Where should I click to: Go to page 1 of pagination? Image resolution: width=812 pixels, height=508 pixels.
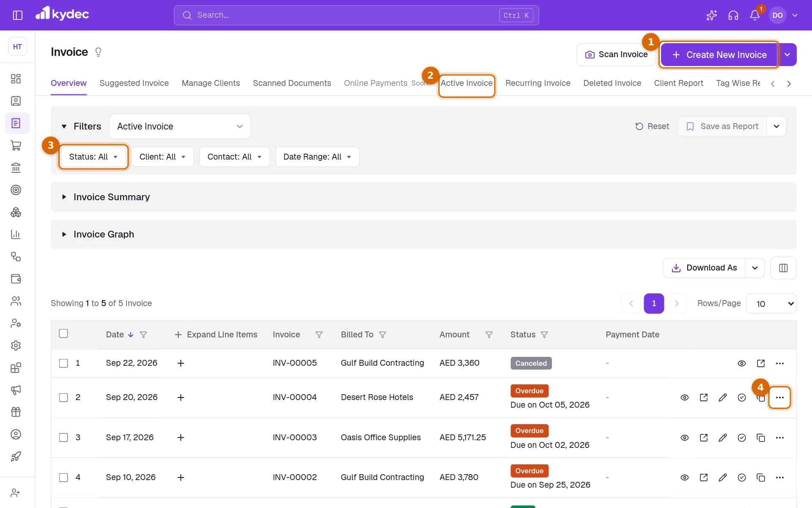coord(654,304)
